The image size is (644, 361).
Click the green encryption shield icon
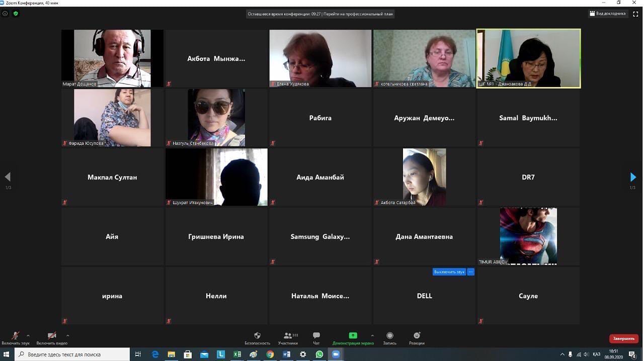point(16,14)
